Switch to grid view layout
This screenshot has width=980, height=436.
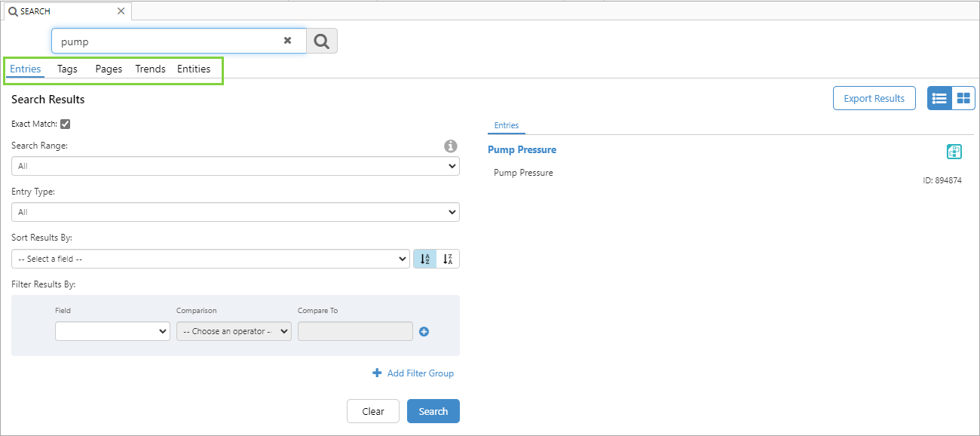pos(963,98)
